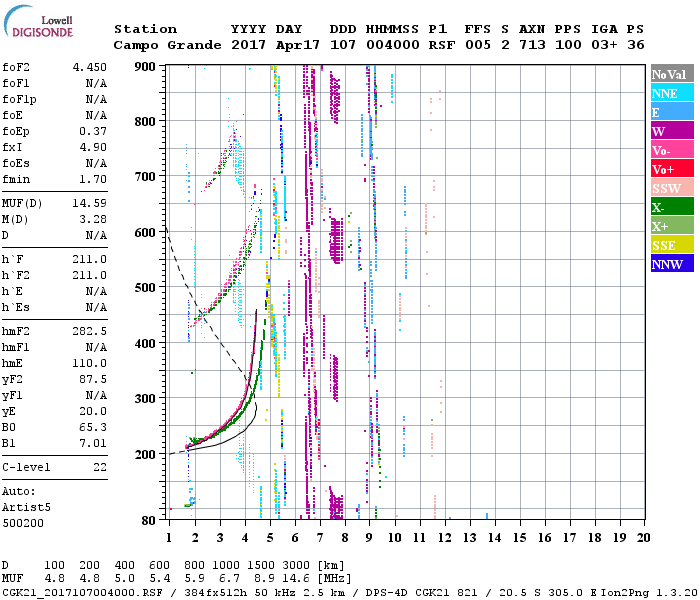
Task: Click the DPS-4D instrument label in footer
Action: 387,592
